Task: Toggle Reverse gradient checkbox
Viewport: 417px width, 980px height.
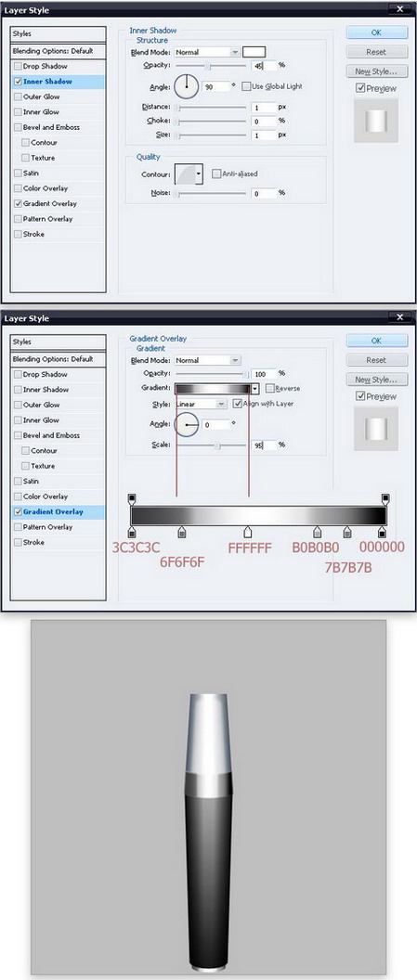Action: point(269,388)
